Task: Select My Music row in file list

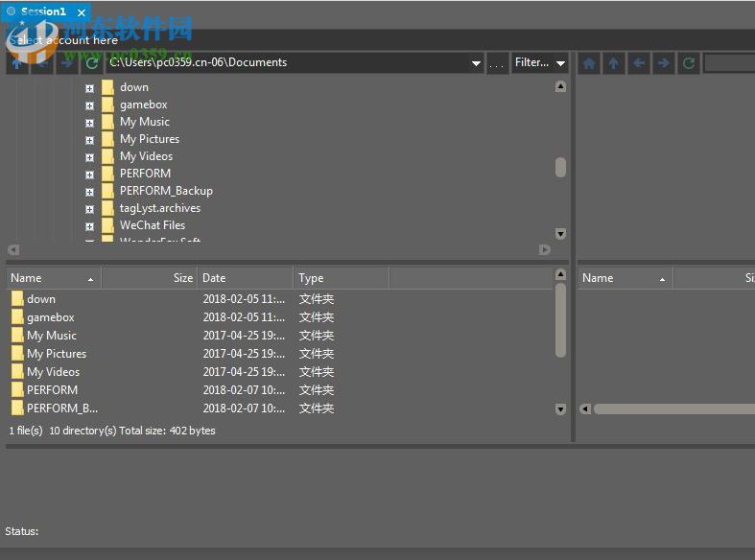Action: 279,336
